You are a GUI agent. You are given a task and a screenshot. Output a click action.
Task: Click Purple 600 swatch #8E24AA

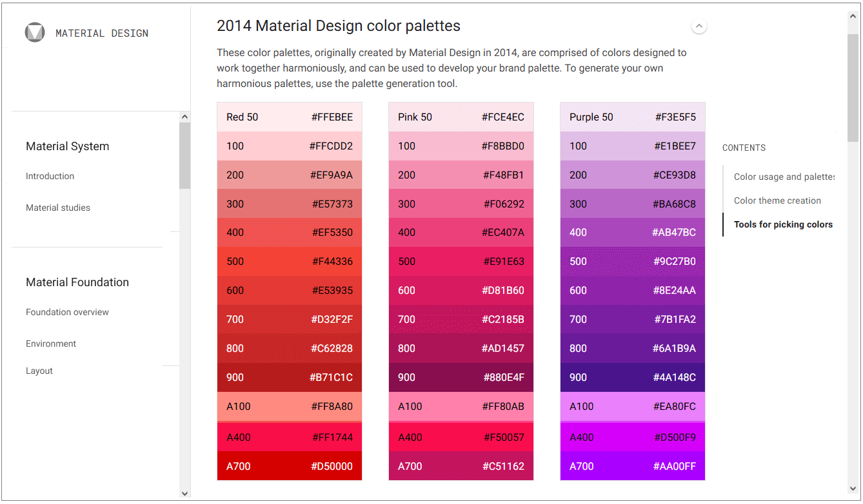(633, 290)
